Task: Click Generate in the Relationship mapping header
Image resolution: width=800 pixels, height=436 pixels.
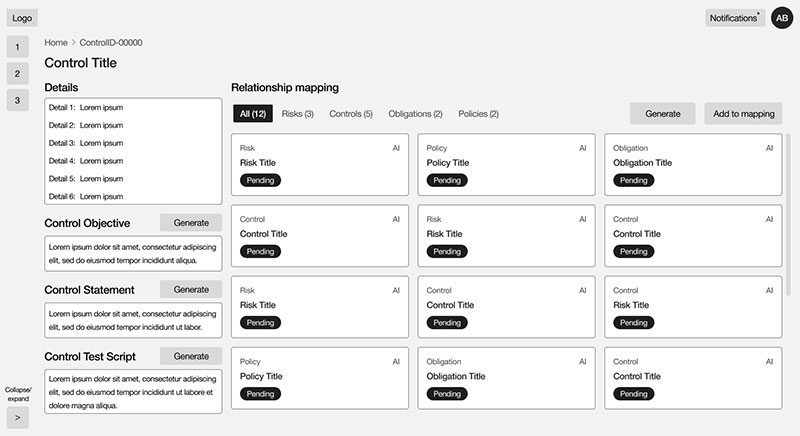Action: click(x=662, y=114)
